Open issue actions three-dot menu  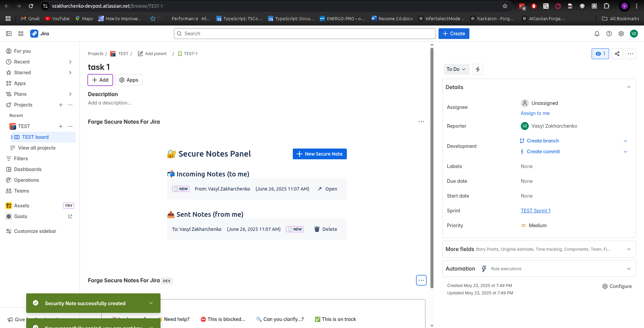click(631, 54)
